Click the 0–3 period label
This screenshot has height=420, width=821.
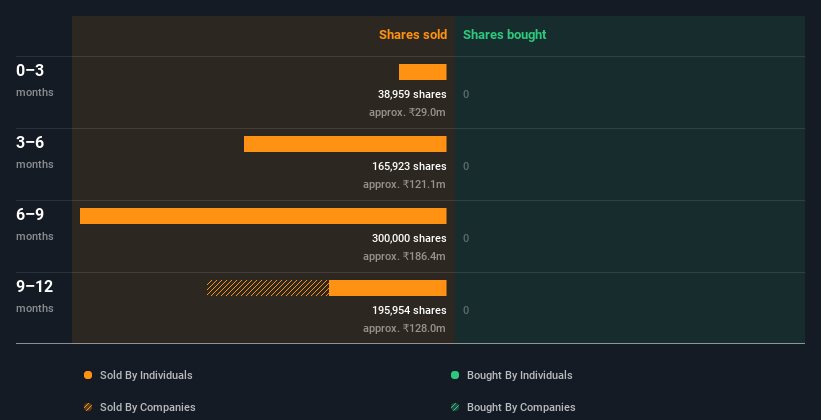[x=30, y=71]
